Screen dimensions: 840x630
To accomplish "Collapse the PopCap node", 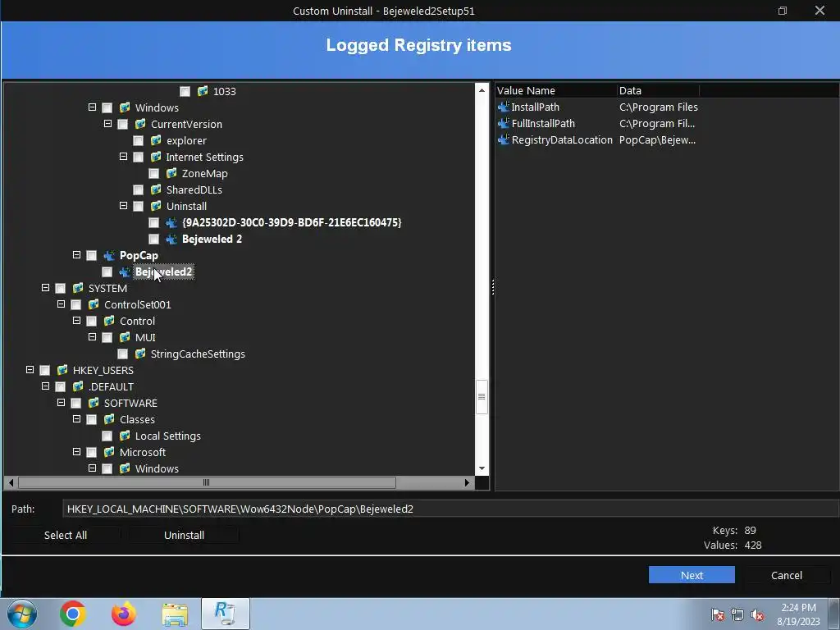I will (x=76, y=255).
